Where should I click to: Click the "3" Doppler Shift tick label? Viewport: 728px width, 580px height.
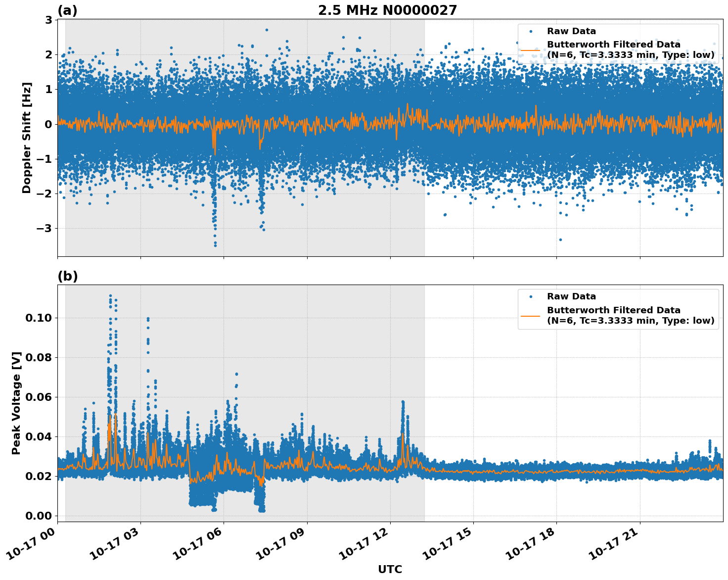pyautogui.click(x=48, y=20)
